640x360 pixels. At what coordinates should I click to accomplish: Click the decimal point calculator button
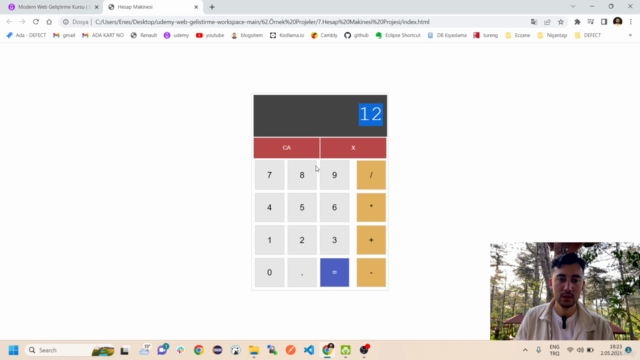click(302, 272)
